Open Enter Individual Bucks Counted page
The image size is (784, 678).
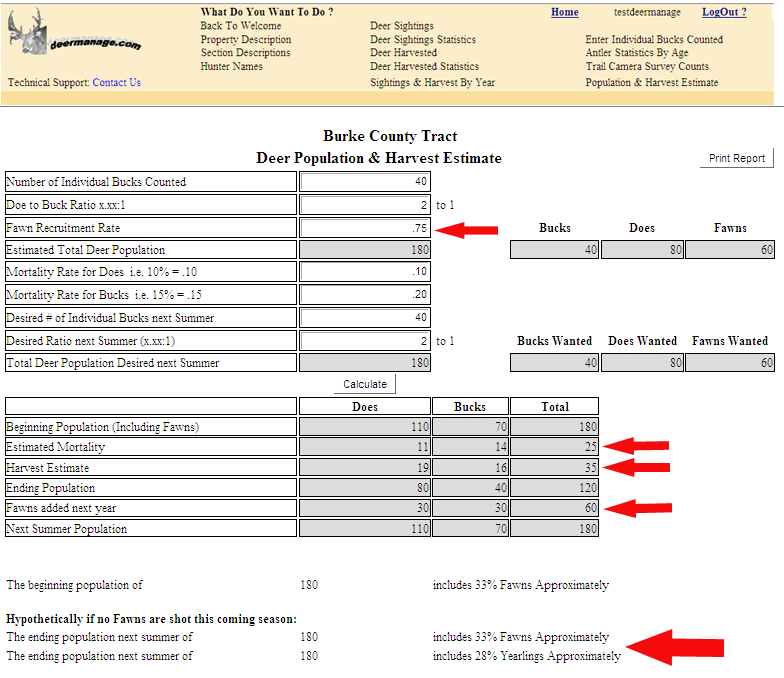pos(654,39)
